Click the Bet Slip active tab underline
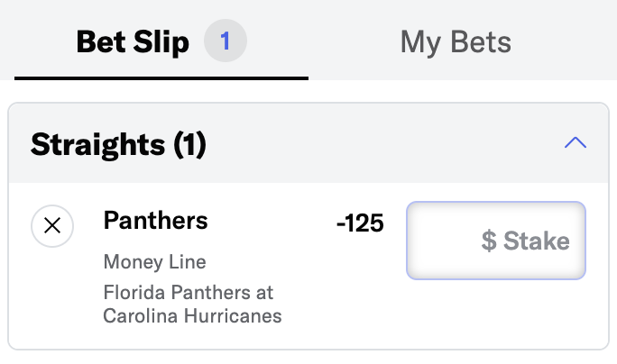The image size is (617, 364). (161, 77)
